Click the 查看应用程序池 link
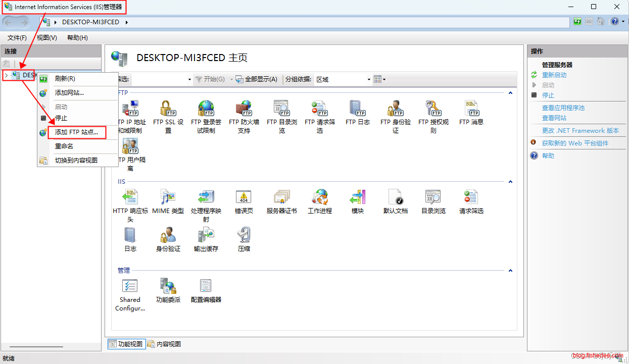This screenshot has width=629, height=364. 563,108
